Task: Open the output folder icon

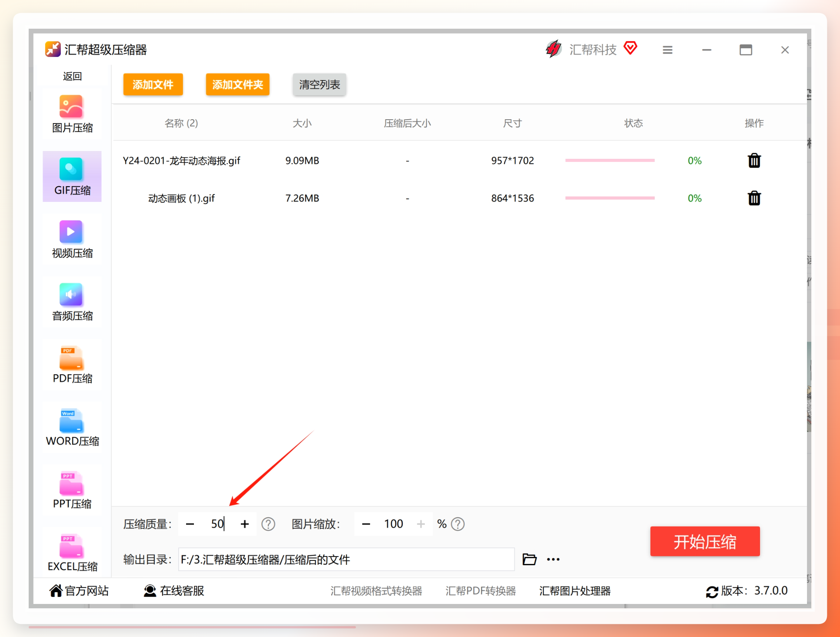Action: coord(529,559)
